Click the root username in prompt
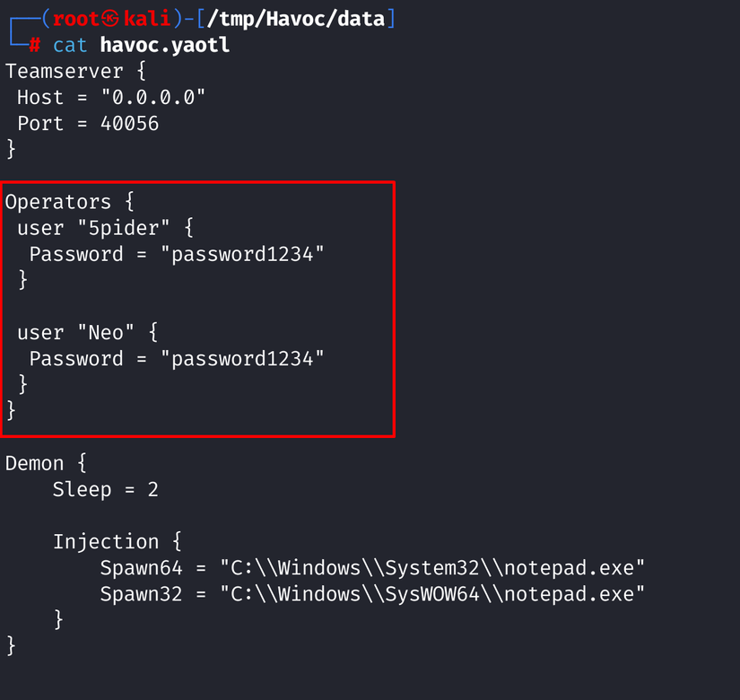The image size is (740, 700). click(x=75, y=19)
